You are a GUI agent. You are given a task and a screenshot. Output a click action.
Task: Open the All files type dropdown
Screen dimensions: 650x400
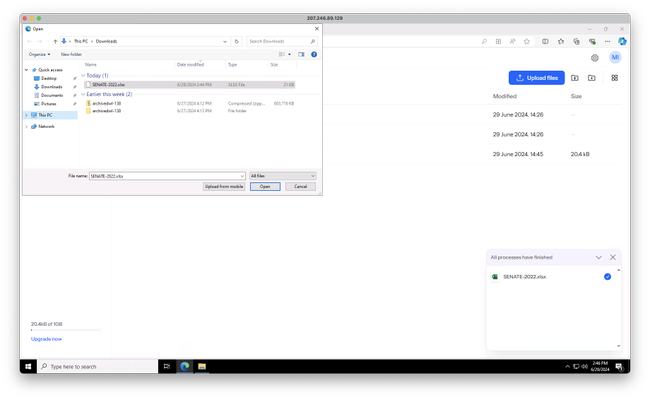pos(283,176)
